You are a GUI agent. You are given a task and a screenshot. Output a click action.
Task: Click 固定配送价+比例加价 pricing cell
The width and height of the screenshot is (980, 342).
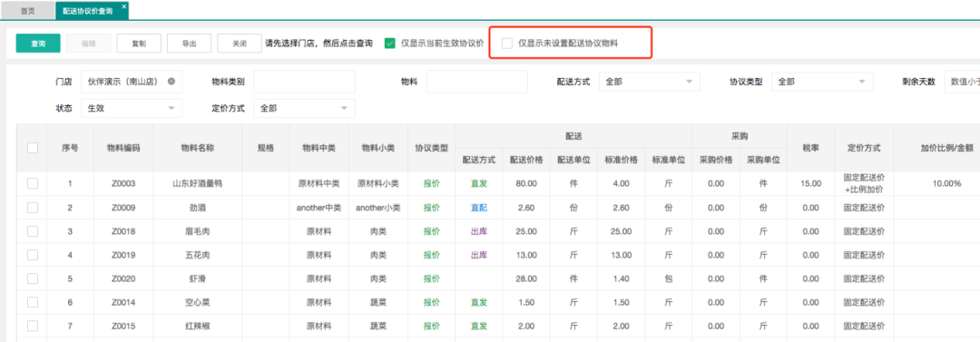point(864,183)
